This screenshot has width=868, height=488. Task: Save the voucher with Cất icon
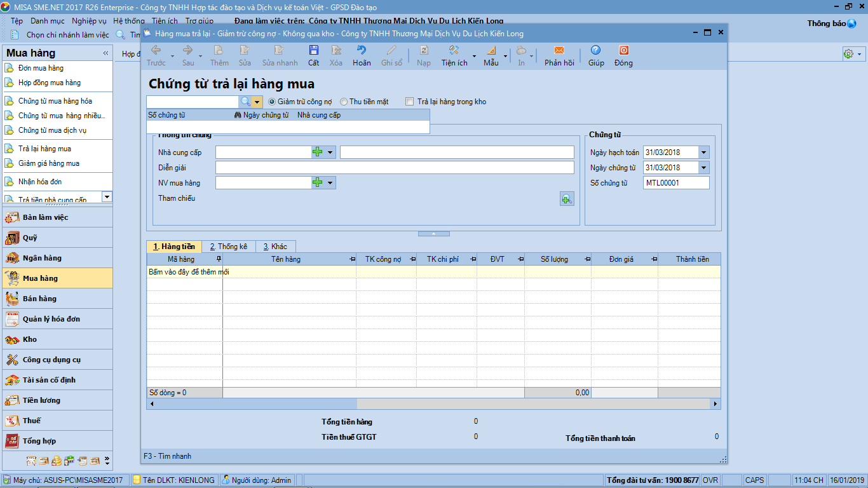(314, 50)
